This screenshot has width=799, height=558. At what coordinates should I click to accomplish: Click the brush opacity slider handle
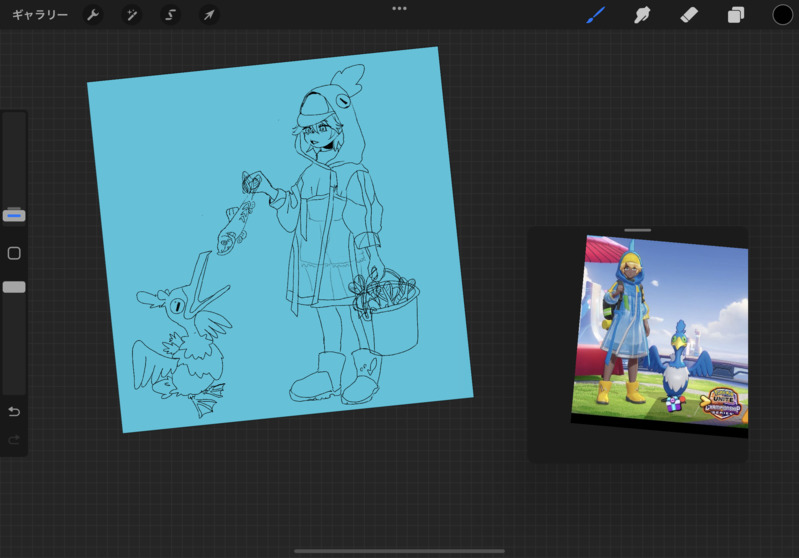14,287
